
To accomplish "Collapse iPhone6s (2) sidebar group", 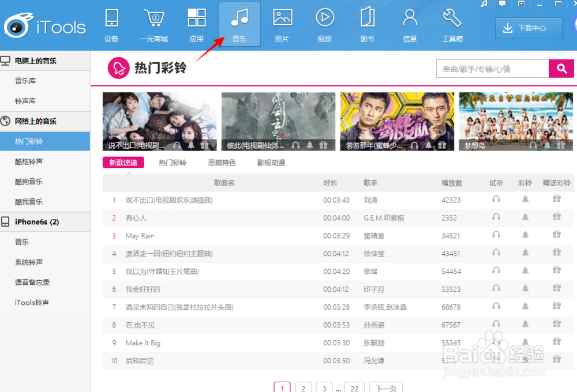I will [x=45, y=222].
